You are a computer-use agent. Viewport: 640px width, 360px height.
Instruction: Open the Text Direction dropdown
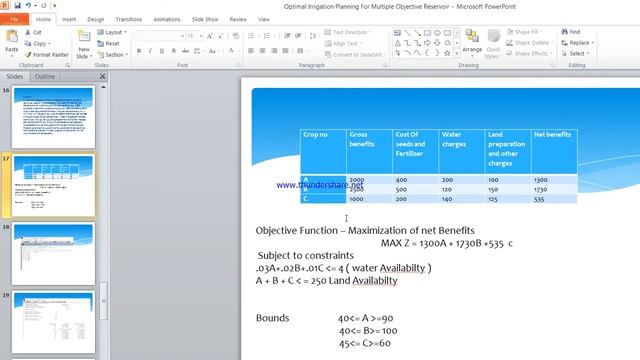coord(348,32)
